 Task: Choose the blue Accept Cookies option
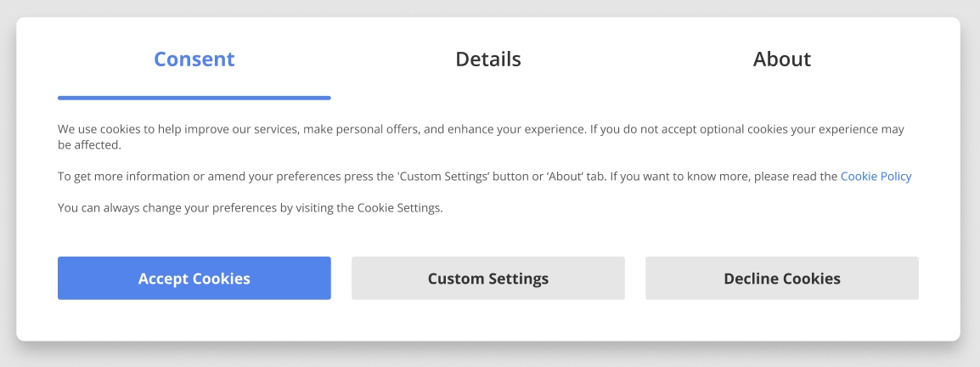click(194, 279)
